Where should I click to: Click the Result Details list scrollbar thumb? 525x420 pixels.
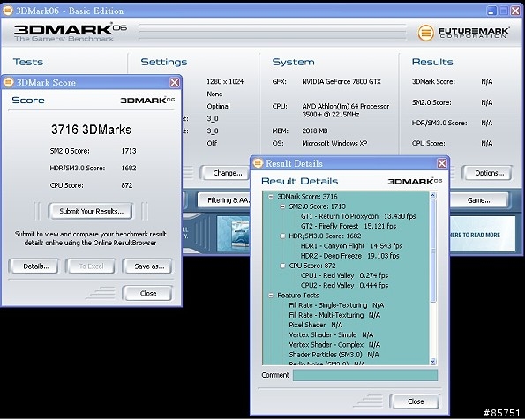[433, 251]
